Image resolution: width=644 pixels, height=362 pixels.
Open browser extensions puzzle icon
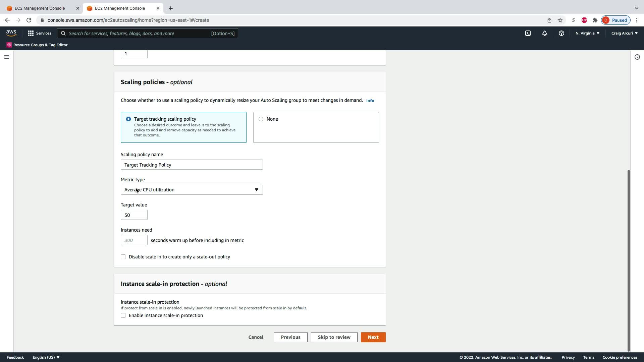pos(595,20)
